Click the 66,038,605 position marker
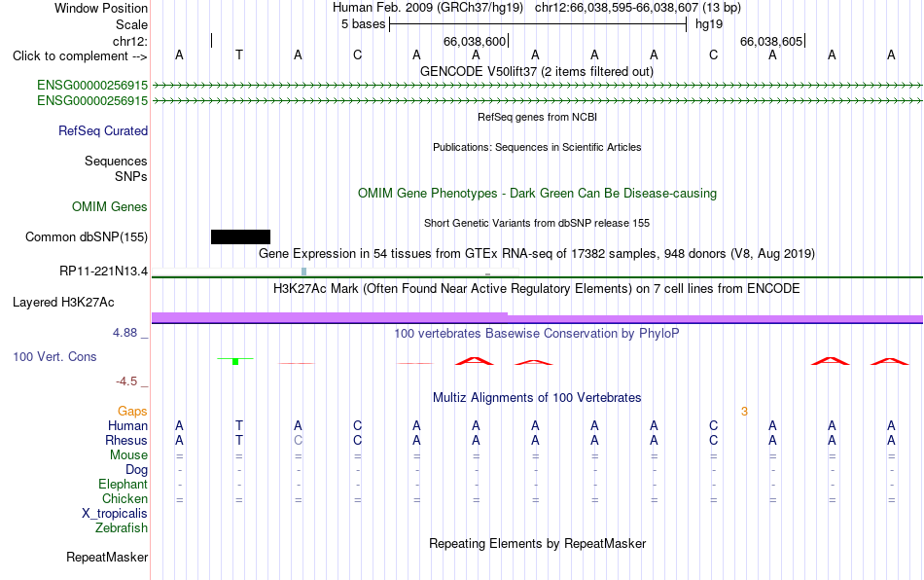The width and height of the screenshot is (924, 580). [x=772, y=41]
